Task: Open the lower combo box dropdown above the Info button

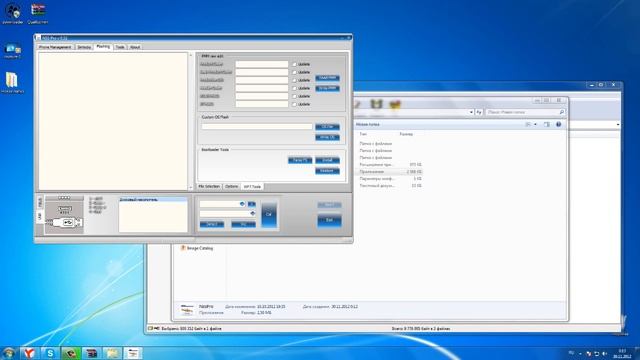Action: coord(253,213)
